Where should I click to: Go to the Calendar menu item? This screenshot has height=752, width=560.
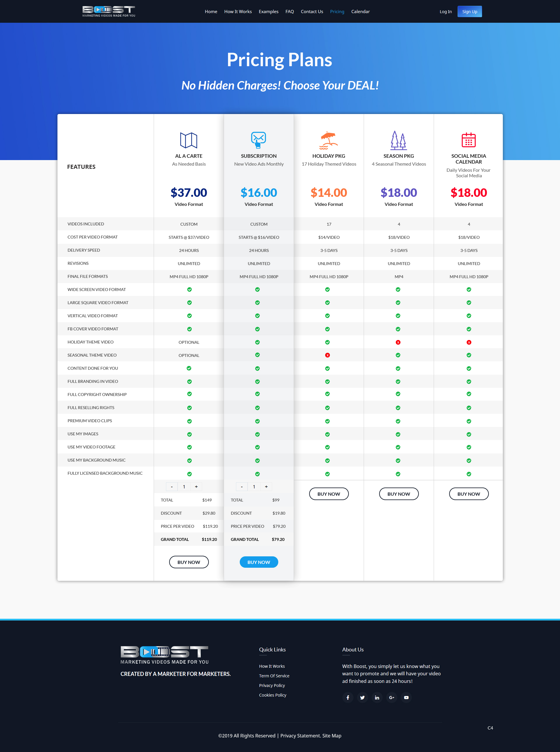click(360, 12)
